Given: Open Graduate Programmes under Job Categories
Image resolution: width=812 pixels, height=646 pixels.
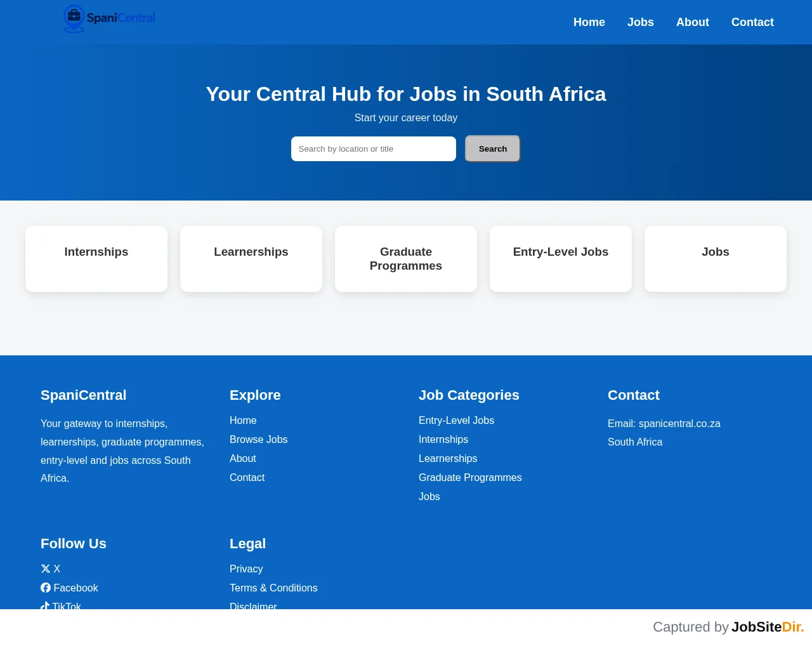Looking at the screenshot, I should click(x=470, y=477).
